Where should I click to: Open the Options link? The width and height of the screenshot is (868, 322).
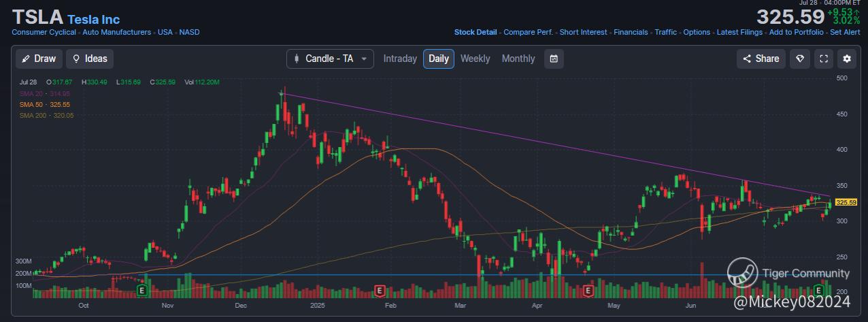tap(697, 32)
